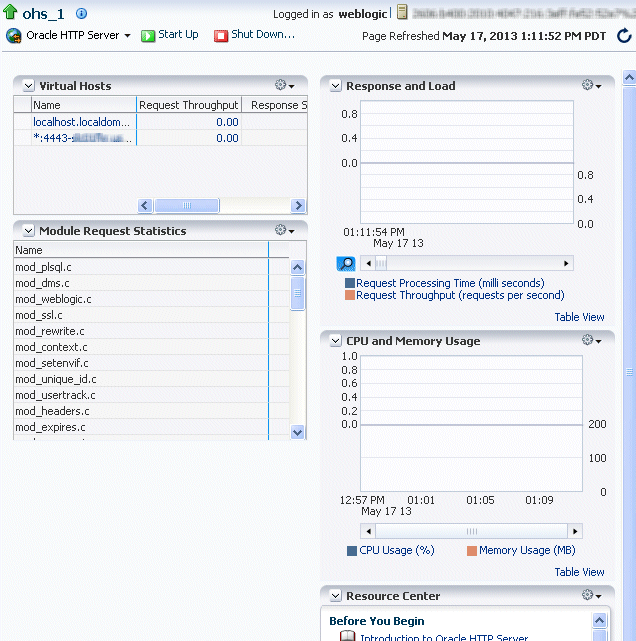Viewport: 636px width, 641px height.
Task: Select the mod_plsql.c row
Action: (x=151, y=267)
